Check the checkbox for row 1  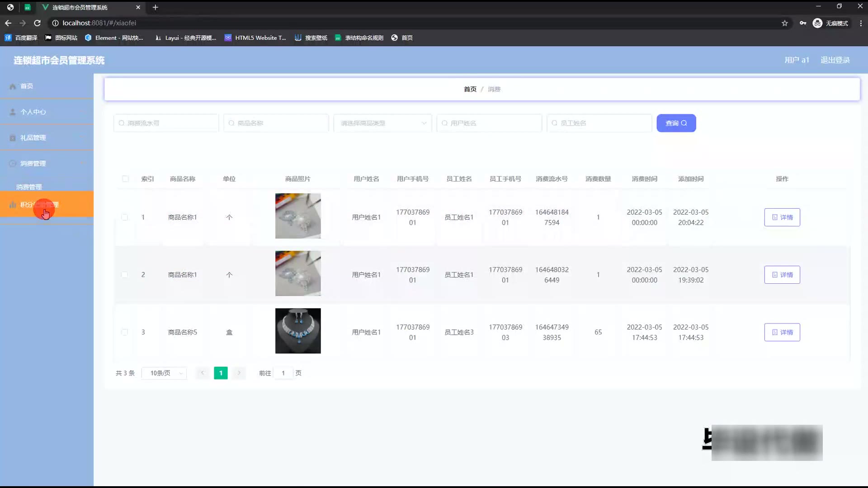coord(125,217)
